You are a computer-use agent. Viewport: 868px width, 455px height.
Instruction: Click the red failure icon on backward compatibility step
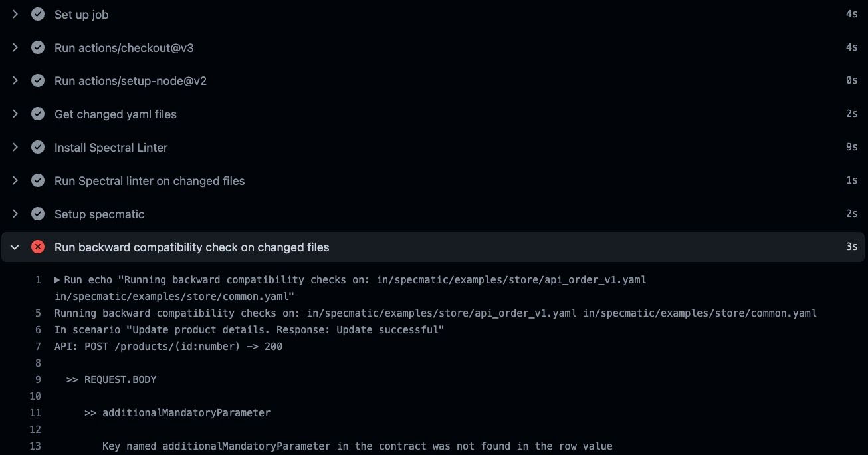tap(38, 247)
